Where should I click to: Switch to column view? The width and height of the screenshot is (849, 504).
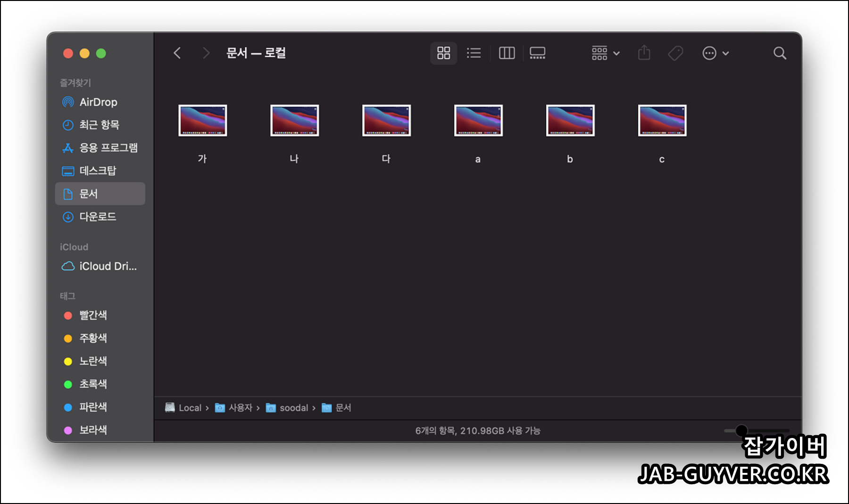pos(507,53)
